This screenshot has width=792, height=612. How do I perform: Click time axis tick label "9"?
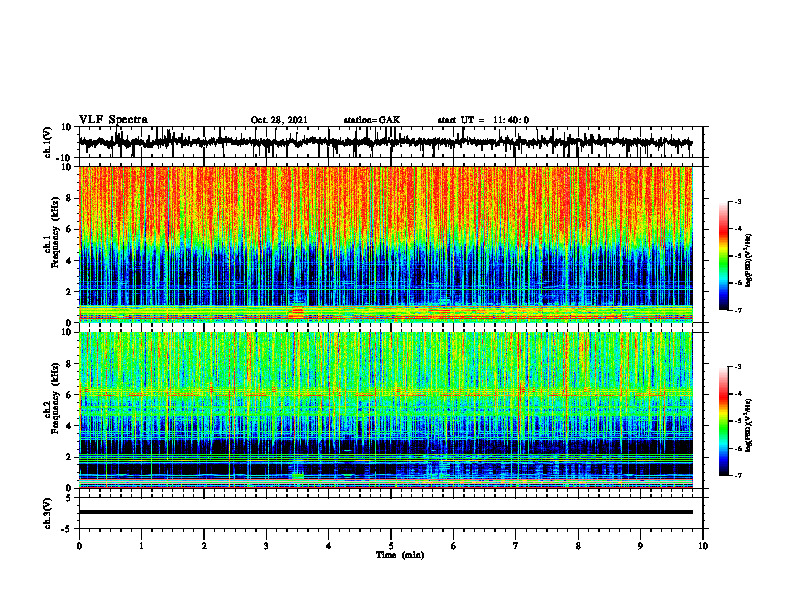click(640, 546)
